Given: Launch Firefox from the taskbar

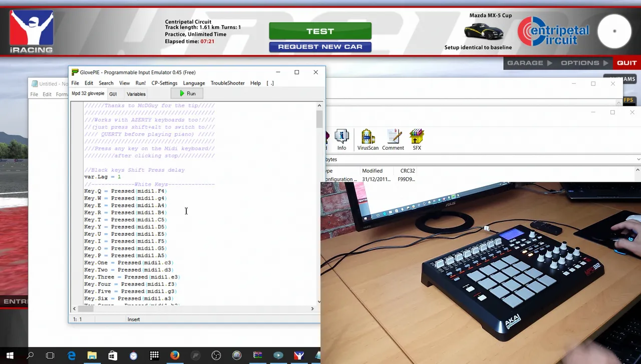Looking at the screenshot, I should 175,355.
